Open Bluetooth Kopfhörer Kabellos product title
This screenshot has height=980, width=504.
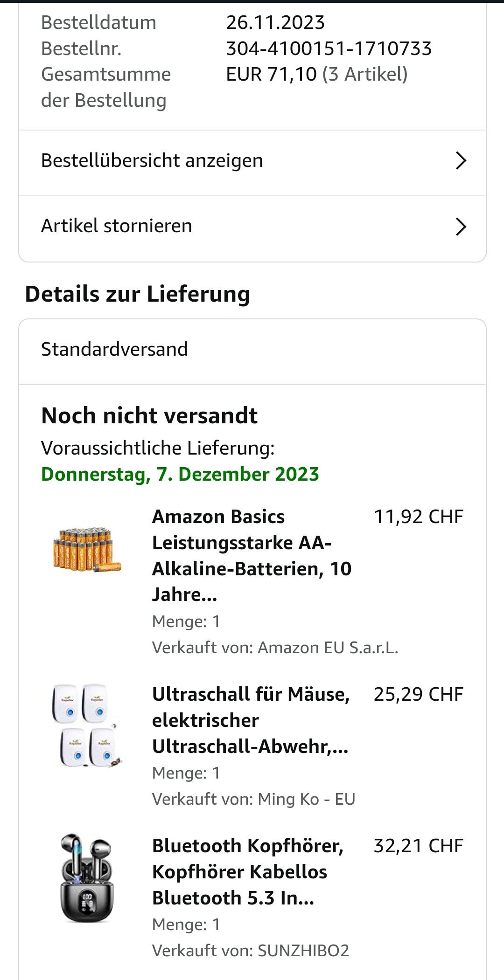coord(248,872)
